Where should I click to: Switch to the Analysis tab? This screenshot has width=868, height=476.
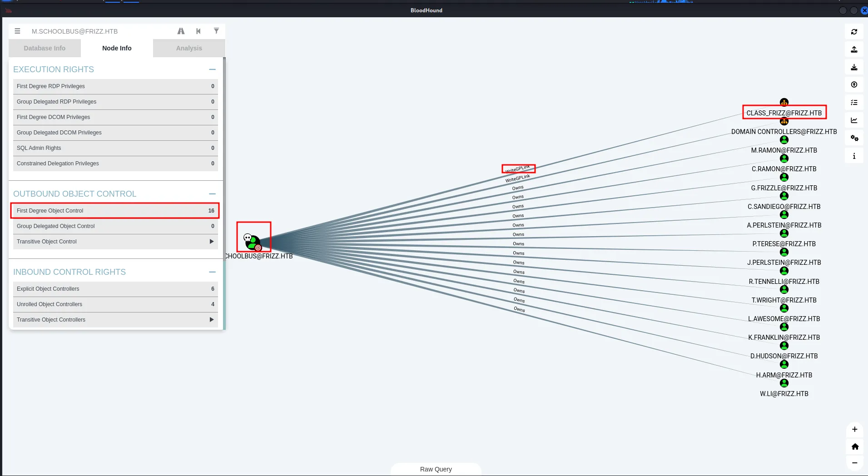pos(189,48)
